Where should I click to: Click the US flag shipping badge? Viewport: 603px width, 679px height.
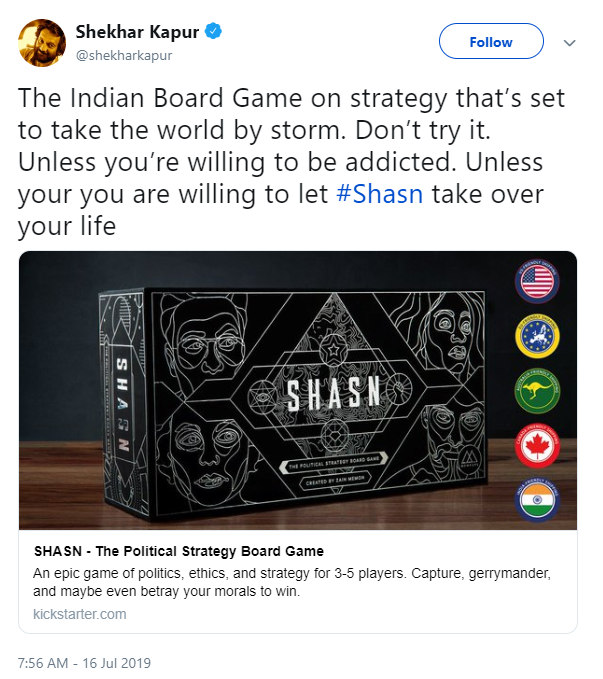(537, 281)
